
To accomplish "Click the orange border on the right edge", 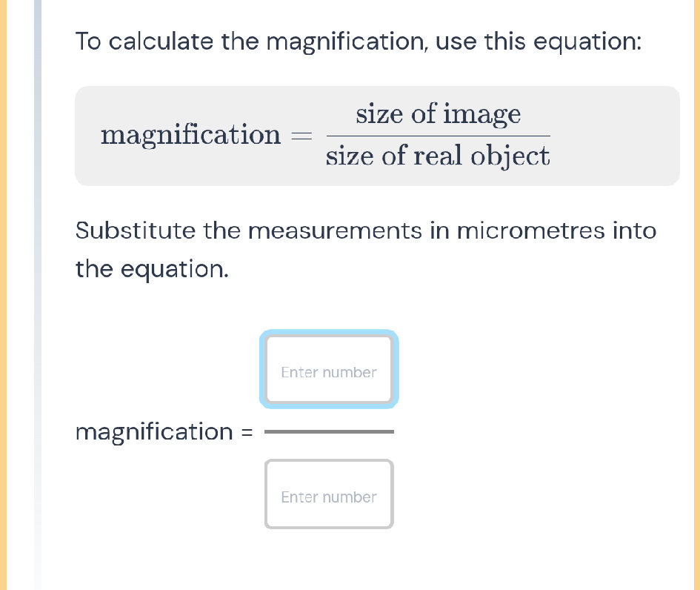I will 696,296.
